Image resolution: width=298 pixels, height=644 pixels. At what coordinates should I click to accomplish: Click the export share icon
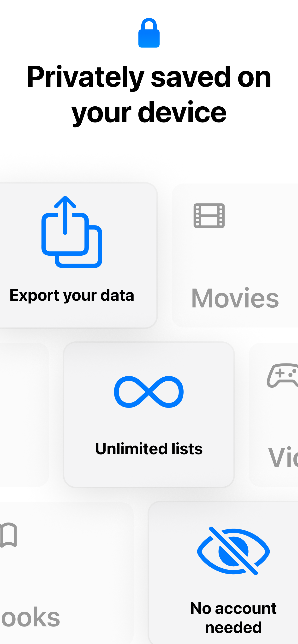72,232
